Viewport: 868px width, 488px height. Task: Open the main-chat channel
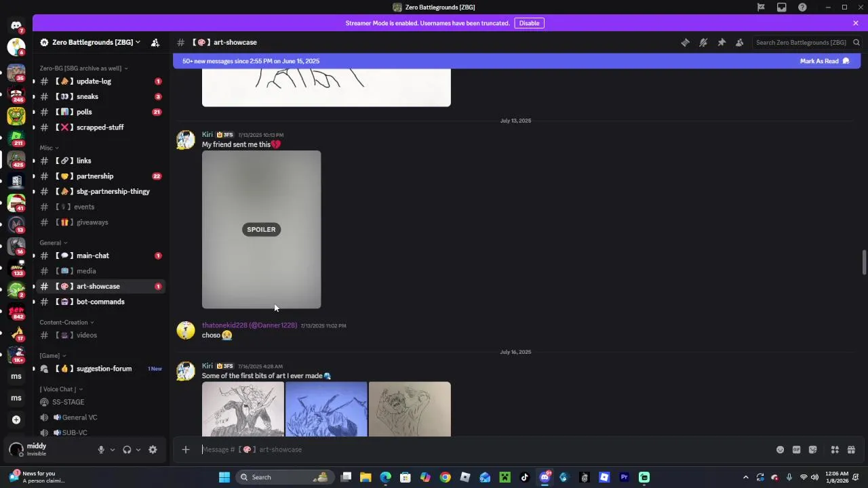click(x=100, y=256)
